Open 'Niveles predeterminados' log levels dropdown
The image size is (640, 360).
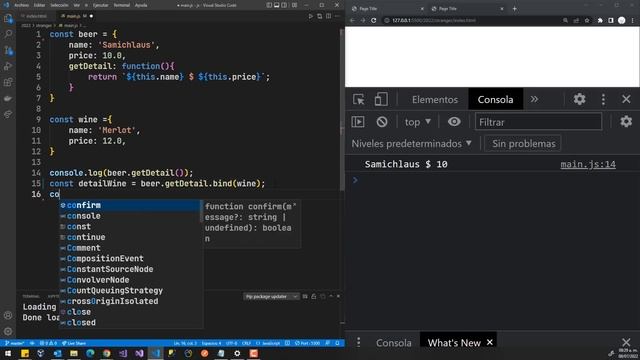411,144
